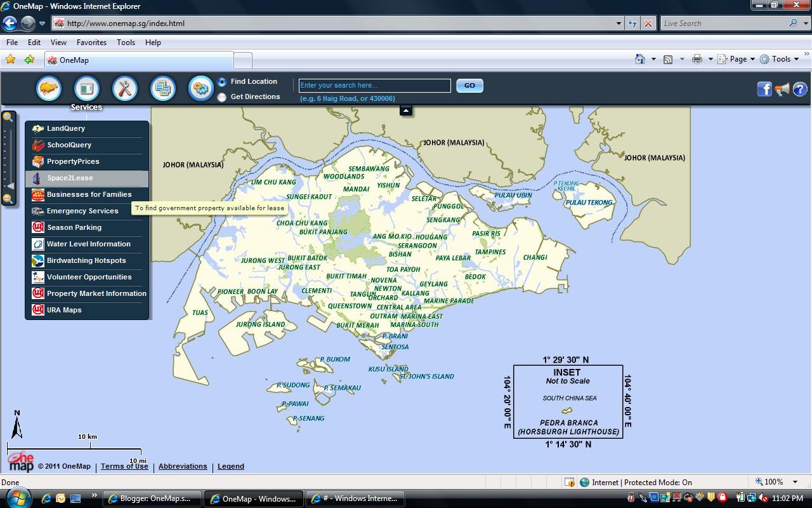The image size is (812, 508).
Task: Open the Services toolbar icon
Action: point(87,88)
